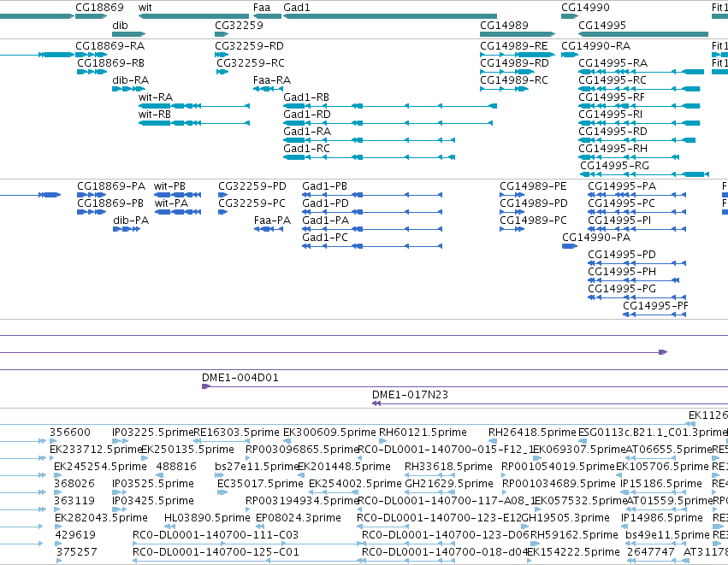728x565 pixels.
Task: Click protein CG14995-PA
Action: [x=637, y=195]
